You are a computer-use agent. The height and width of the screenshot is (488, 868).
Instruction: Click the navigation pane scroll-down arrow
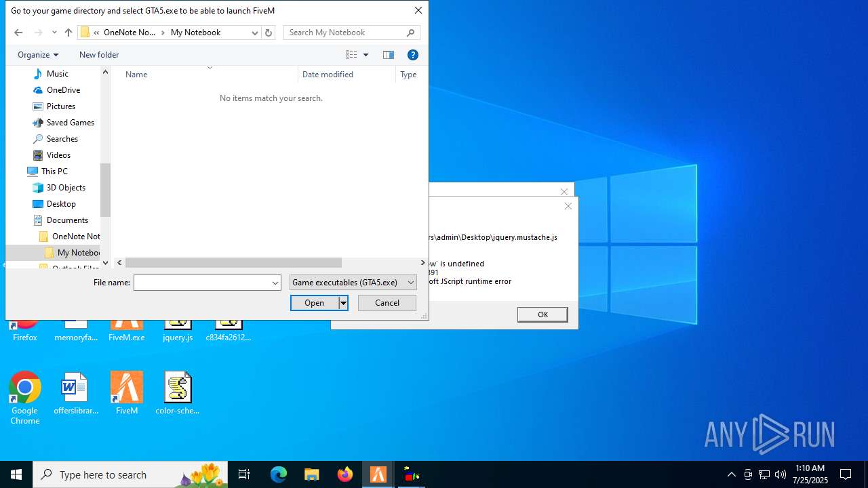point(105,263)
